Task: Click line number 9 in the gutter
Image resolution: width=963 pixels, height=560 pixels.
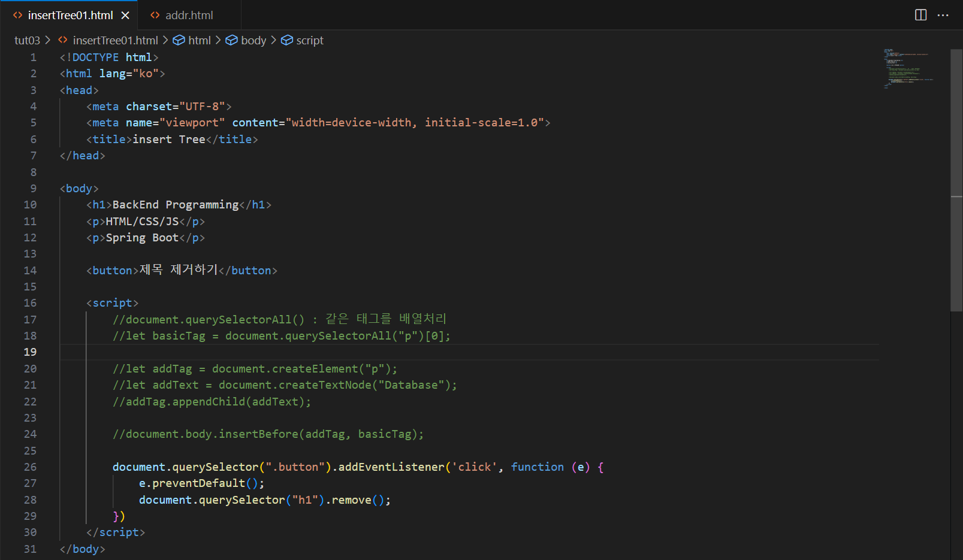Action: [x=34, y=189]
